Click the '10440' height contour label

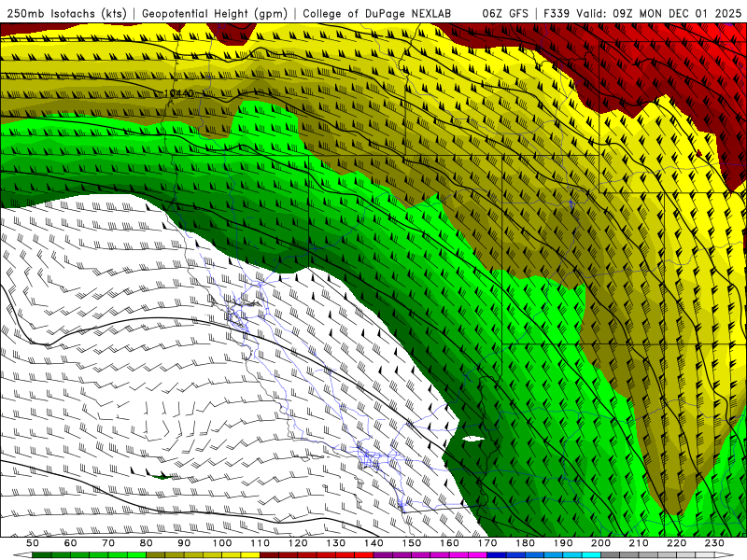click(x=178, y=93)
